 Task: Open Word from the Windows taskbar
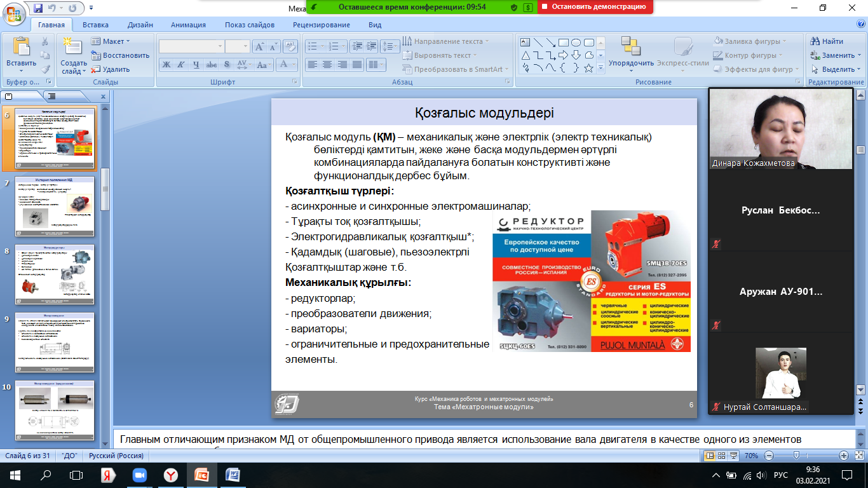233,475
